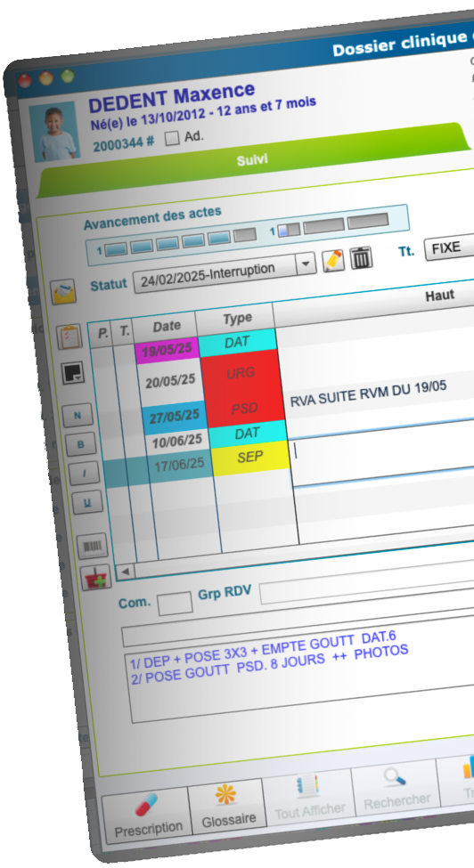Click the DAT type cell of 10/06/25
Image resolution: width=474 pixels, height=868 pixels.
tap(247, 433)
